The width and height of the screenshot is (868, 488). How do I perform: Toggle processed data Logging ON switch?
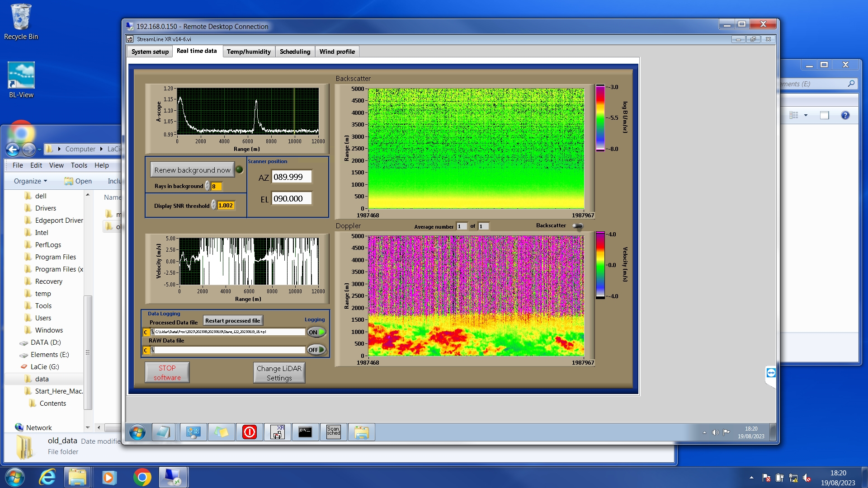pos(316,332)
